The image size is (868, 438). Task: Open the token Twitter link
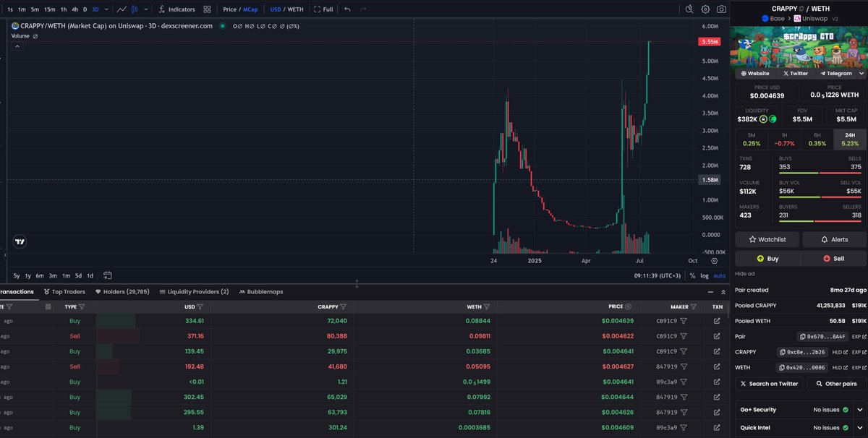tap(795, 73)
